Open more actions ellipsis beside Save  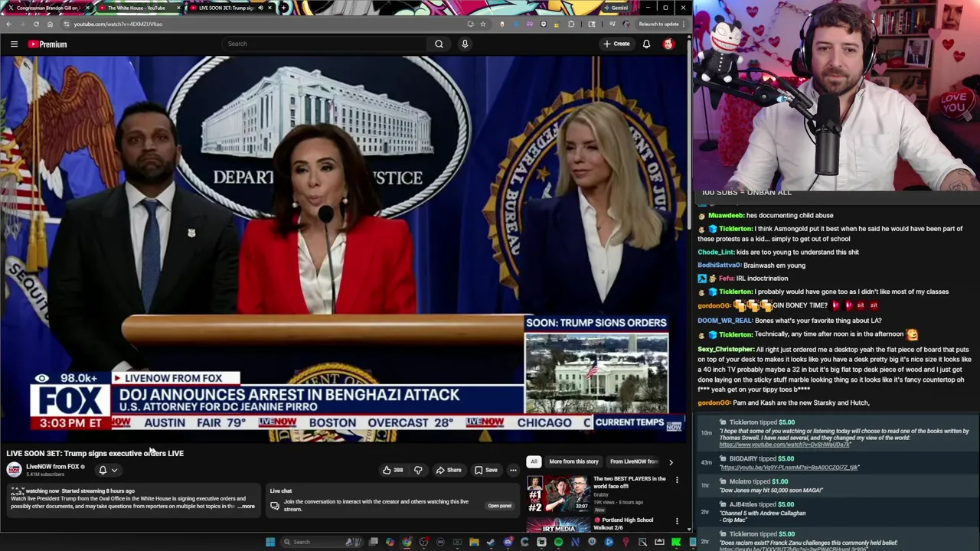click(513, 470)
